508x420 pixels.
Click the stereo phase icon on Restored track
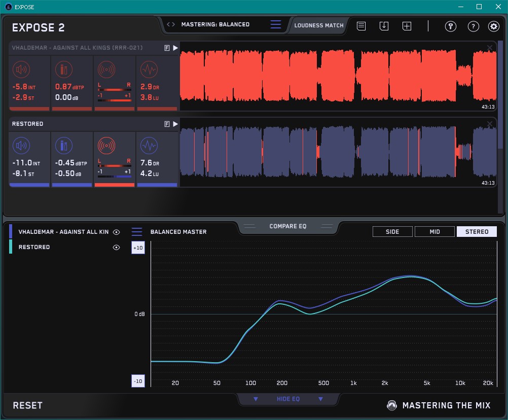tap(106, 146)
